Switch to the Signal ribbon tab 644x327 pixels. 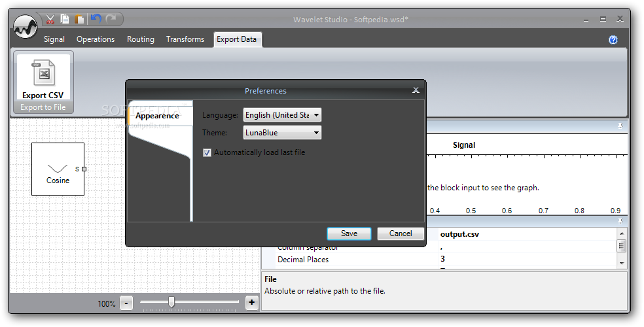[x=54, y=39]
